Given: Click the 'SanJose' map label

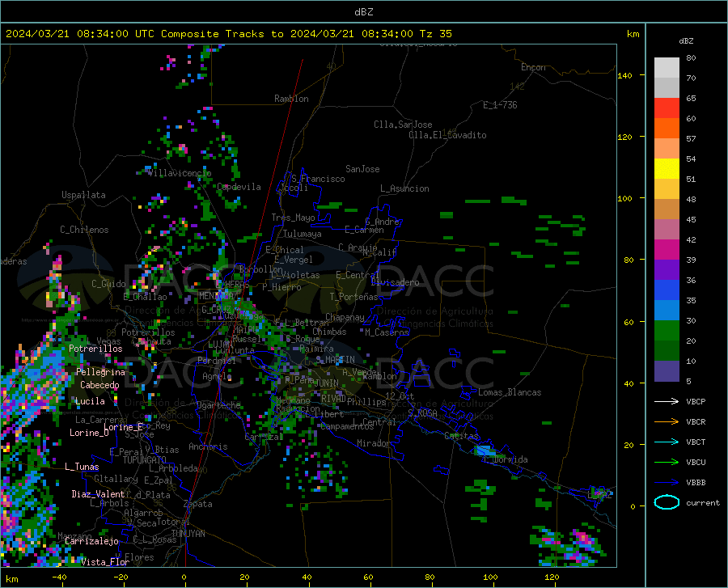Looking at the screenshot, I should pos(362,169).
